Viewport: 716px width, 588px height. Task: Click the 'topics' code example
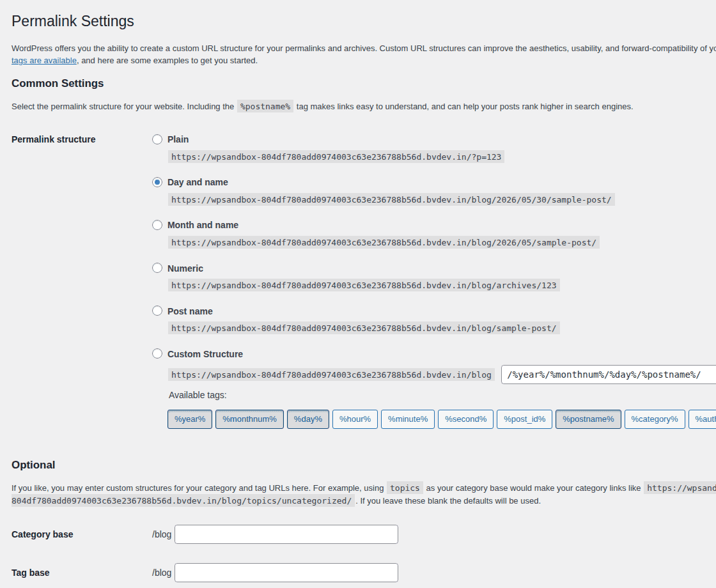pos(405,488)
